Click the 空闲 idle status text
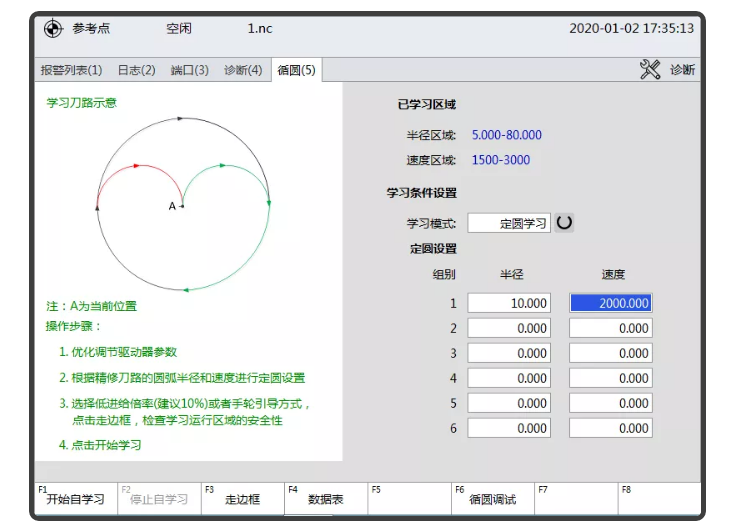 pos(179,29)
